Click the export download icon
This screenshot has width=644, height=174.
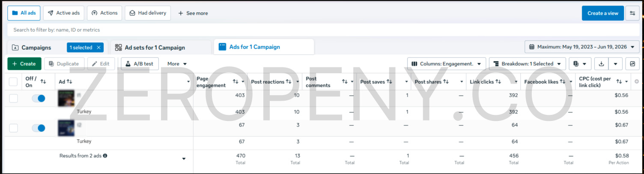[x=601, y=64]
